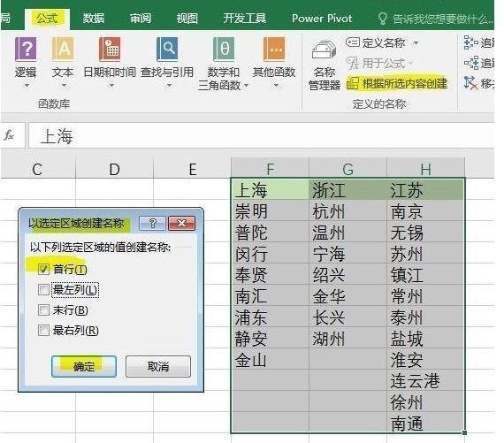Expand the 查找与引用 dropdown arrow
This screenshot has width=504, height=443.
pyautogui.click(x=169, y=86)
